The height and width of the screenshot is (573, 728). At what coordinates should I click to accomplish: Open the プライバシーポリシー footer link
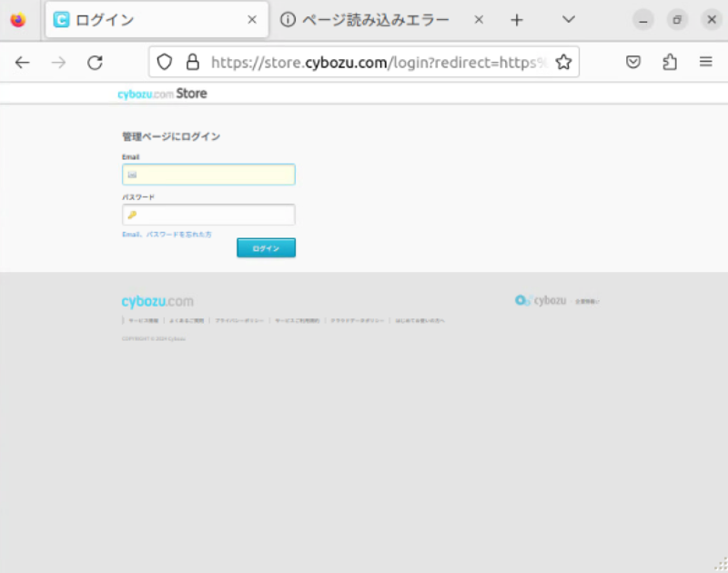coord(239,320)
